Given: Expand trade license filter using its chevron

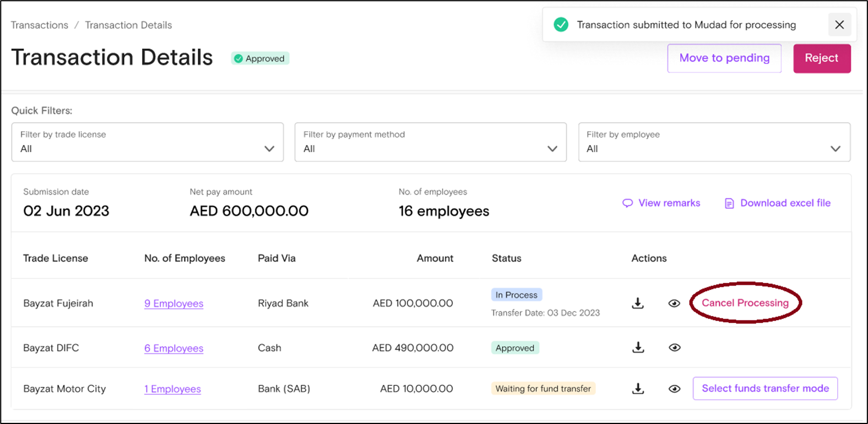Looking at the screenshot, I should click(269, 149).
